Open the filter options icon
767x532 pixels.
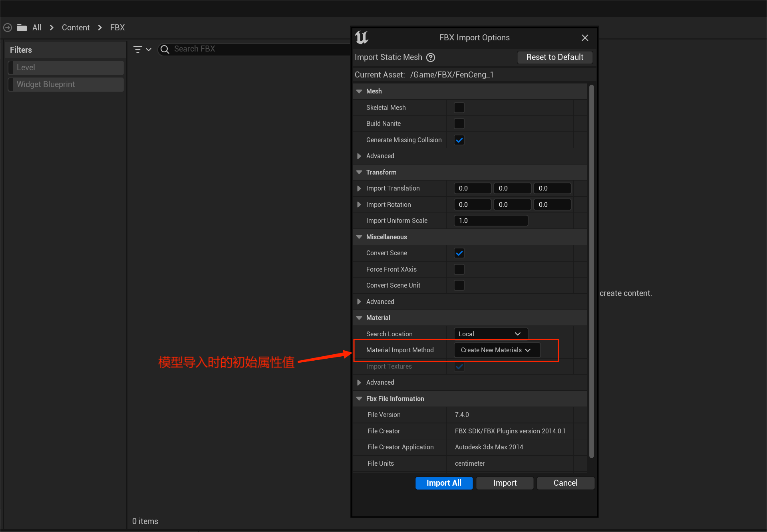click(138, 50)
